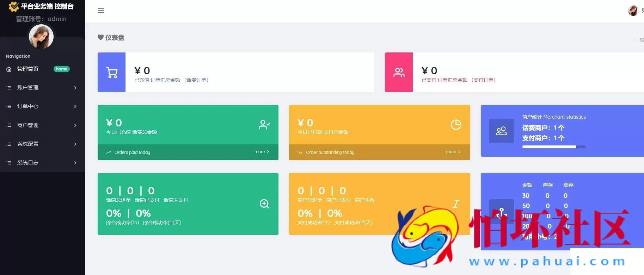644x275 pixels.
Task: Click the merchant statistics progress bar
Action: [554, 147]
